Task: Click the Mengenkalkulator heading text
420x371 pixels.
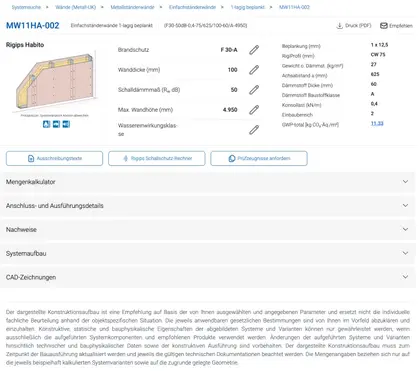Action: 31,182
